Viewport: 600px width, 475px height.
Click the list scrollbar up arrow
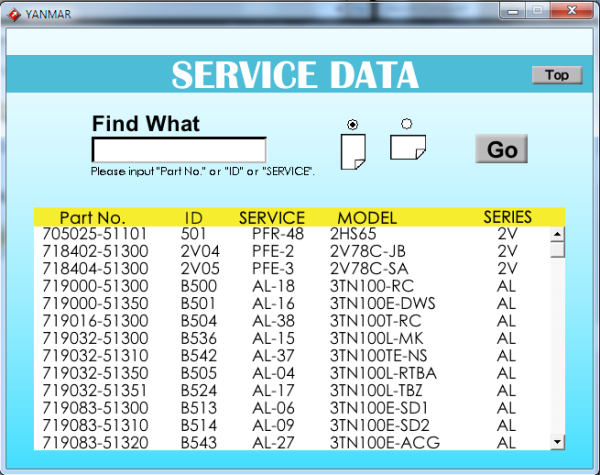coord(558,234)
